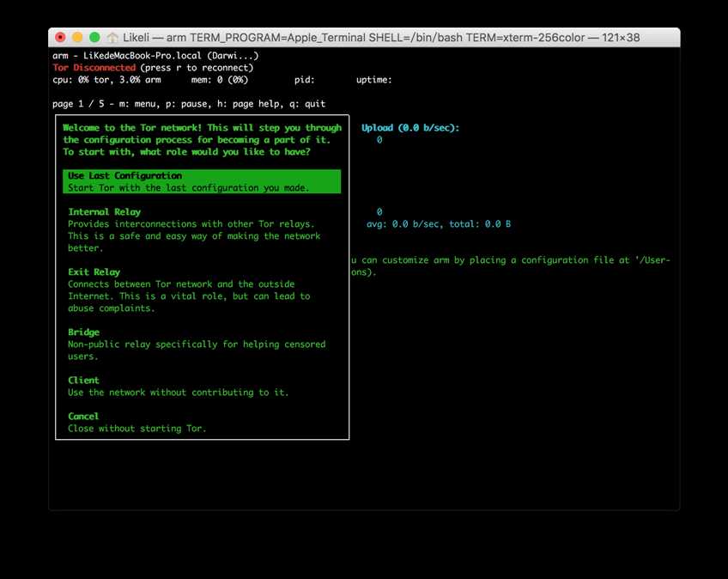Click the cpu usage readout
The height and width of the screenshot is (579, 728).
[x=106, y=80]
